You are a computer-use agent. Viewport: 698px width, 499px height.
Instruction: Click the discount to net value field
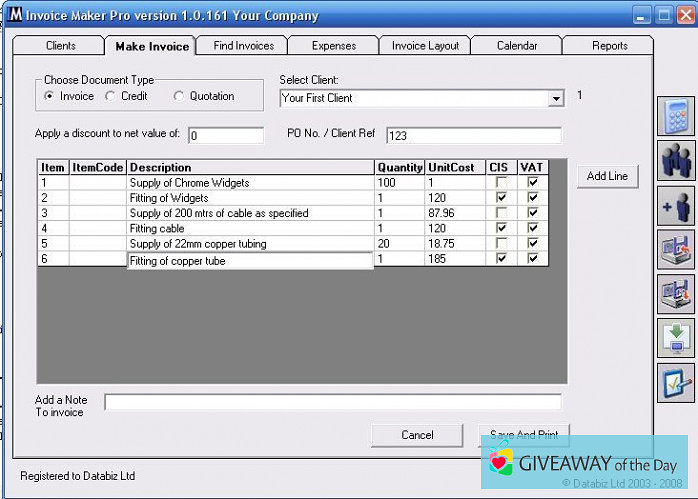coord(225,135)
